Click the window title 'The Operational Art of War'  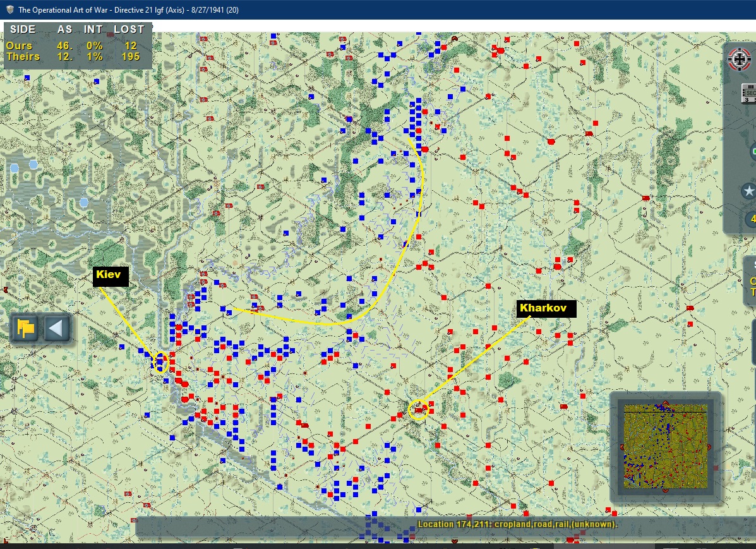[63, 9]
